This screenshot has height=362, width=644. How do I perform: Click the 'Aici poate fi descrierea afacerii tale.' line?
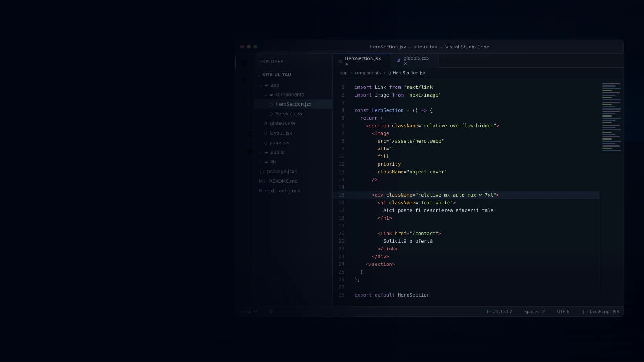pos(439,210)
